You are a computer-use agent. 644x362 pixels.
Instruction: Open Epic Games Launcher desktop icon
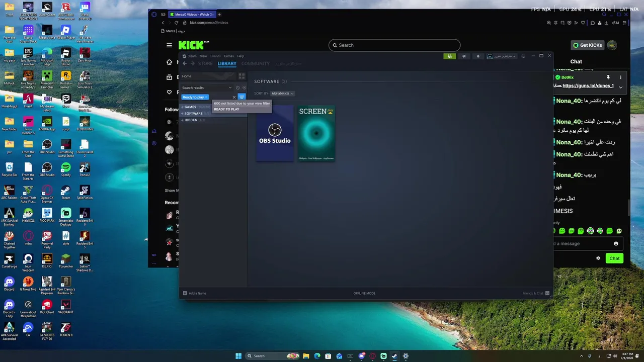(x=28, y=57)
